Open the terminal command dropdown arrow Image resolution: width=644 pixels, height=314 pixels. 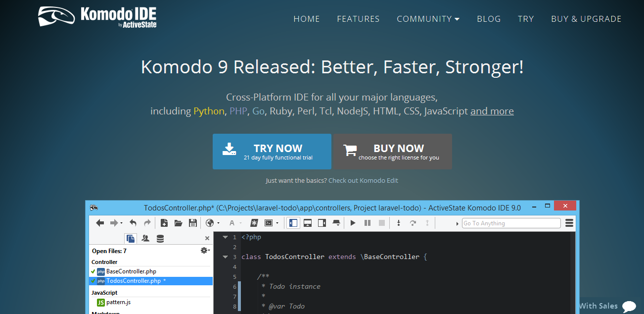[277, 224]
